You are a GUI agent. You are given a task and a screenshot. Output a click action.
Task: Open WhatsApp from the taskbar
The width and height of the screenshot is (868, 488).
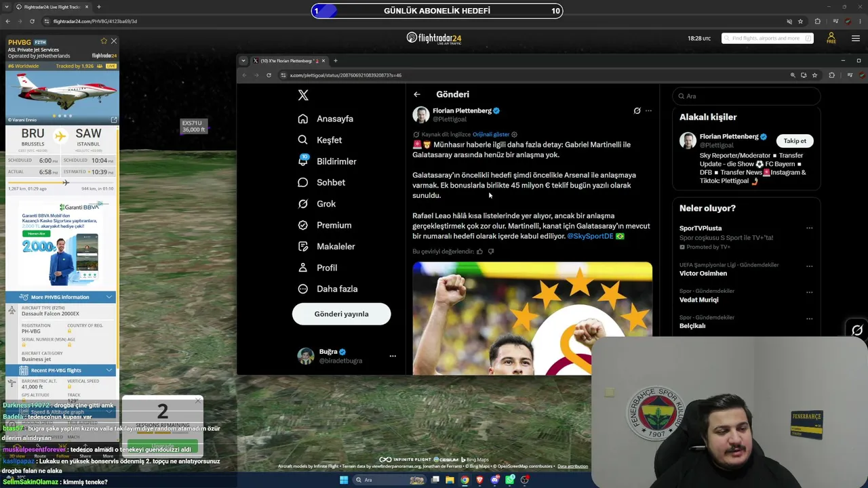[x=509, y=480]
